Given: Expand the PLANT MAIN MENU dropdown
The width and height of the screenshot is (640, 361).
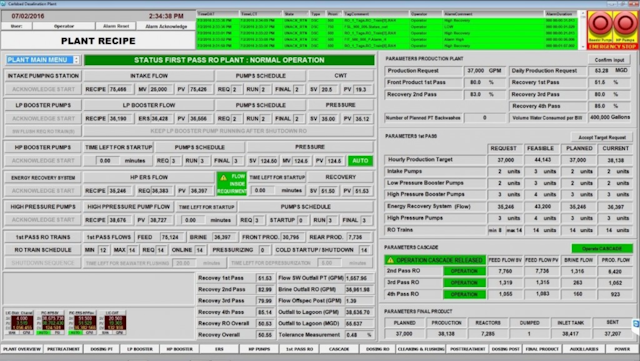Looking at the screenshot, I should tap(76, 60).
